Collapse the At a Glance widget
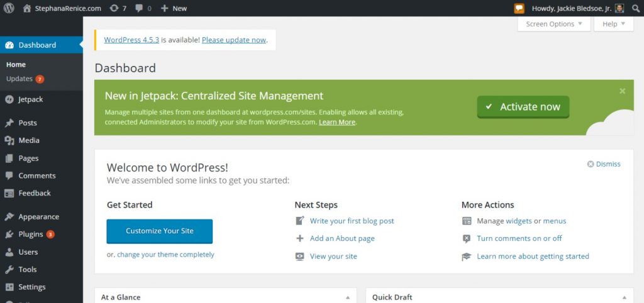The height and width of the screenshot is (303, 644). click(x=347, y=297)
